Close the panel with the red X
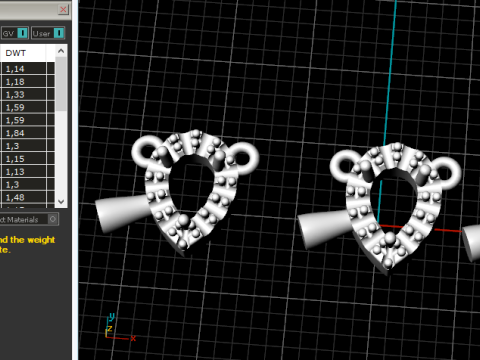 pos(63,9)
